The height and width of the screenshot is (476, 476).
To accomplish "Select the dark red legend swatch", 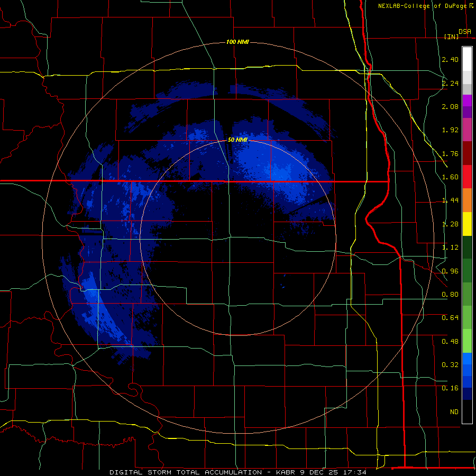I will 467,153.
